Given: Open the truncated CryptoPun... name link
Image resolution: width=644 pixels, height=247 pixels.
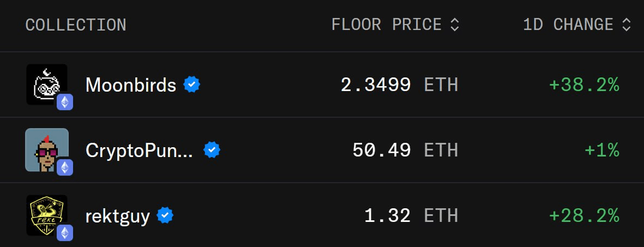Looking at the screenshot, I should pyautogui.click(x=139, y=151).
